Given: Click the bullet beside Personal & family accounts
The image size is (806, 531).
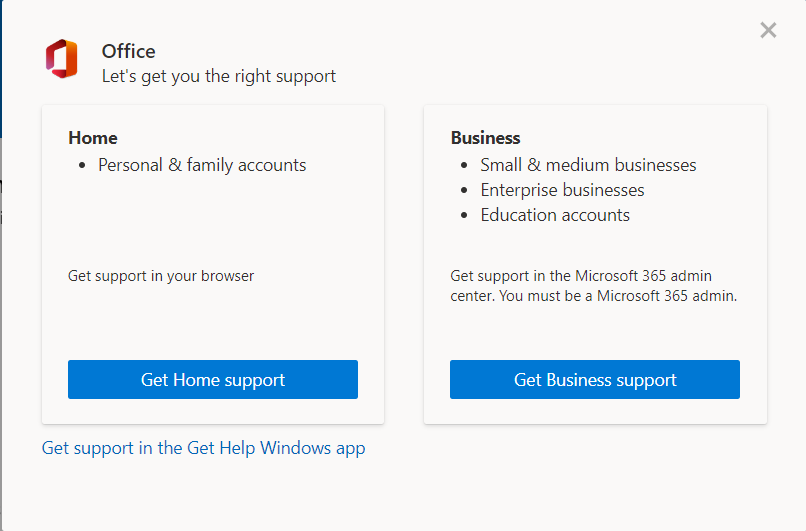Looking at the screenshot, I should pos(82,166).
